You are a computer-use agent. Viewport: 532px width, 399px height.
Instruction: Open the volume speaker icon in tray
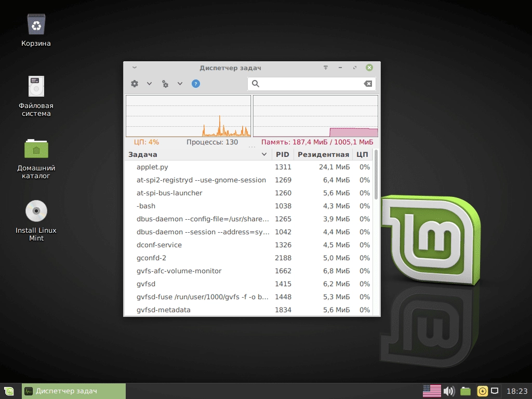tap(449, 391)
